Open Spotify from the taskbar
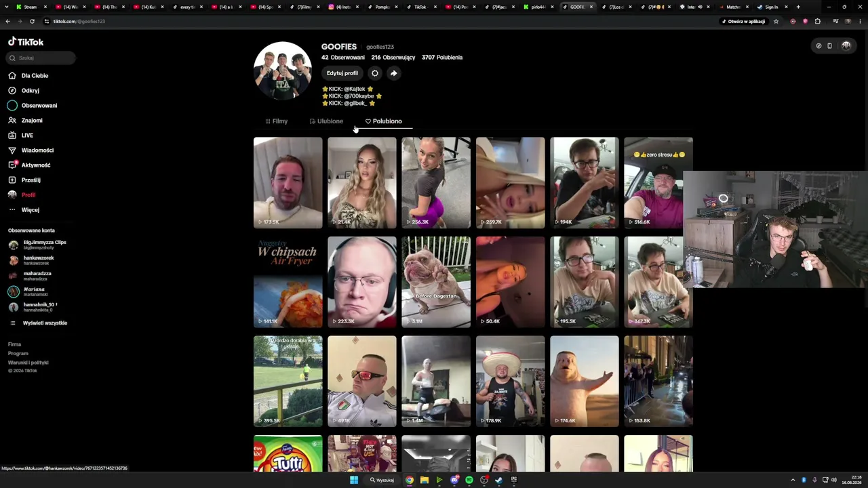The image size is (868, 488). (469, 480)
